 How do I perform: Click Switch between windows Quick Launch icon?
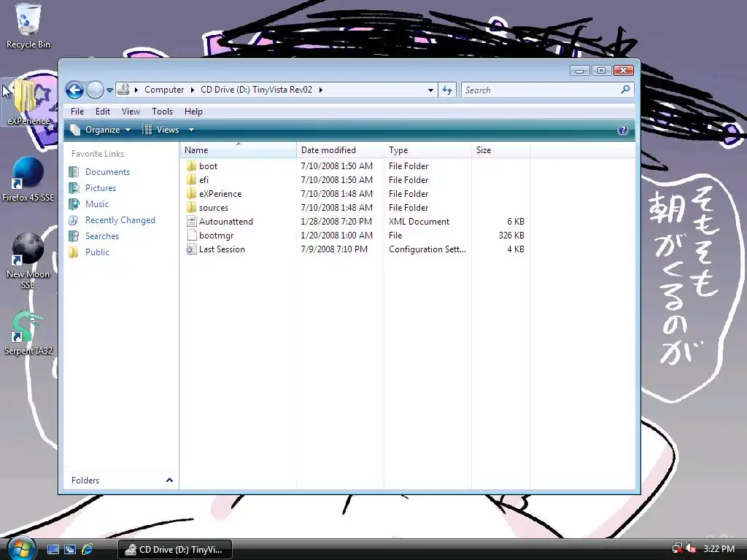[x=70, y=550]
